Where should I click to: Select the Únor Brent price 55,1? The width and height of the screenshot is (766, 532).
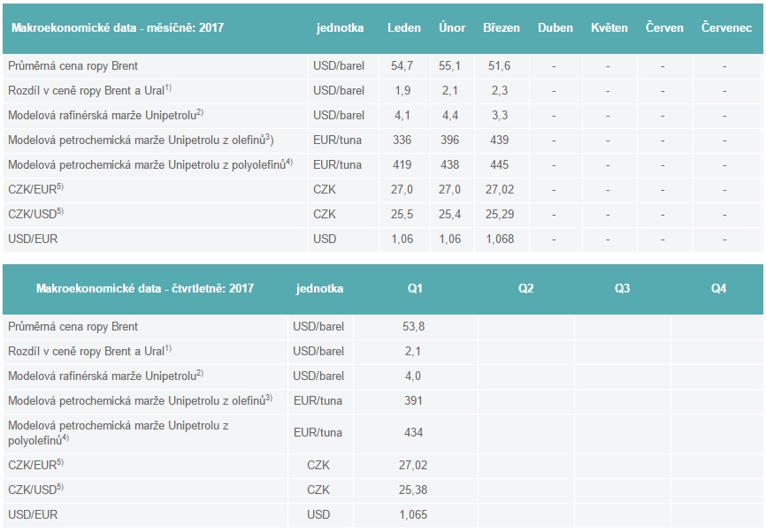click(449, 66)
